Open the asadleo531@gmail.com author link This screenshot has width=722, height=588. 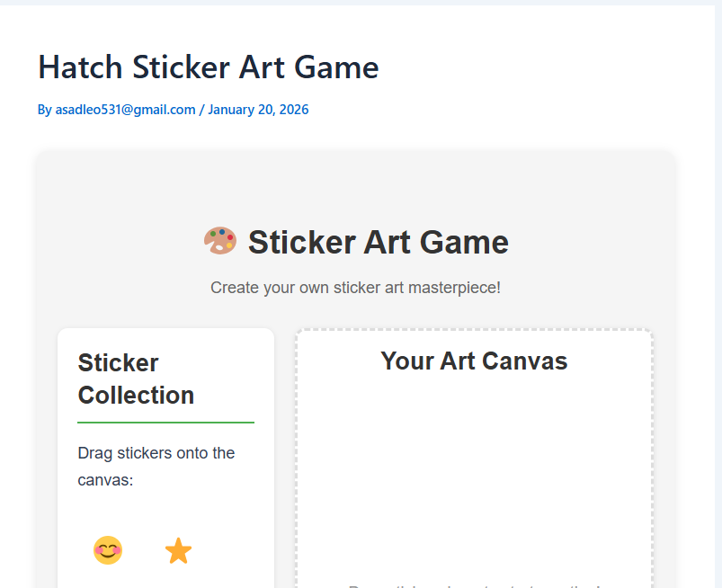tap(125, 110)
